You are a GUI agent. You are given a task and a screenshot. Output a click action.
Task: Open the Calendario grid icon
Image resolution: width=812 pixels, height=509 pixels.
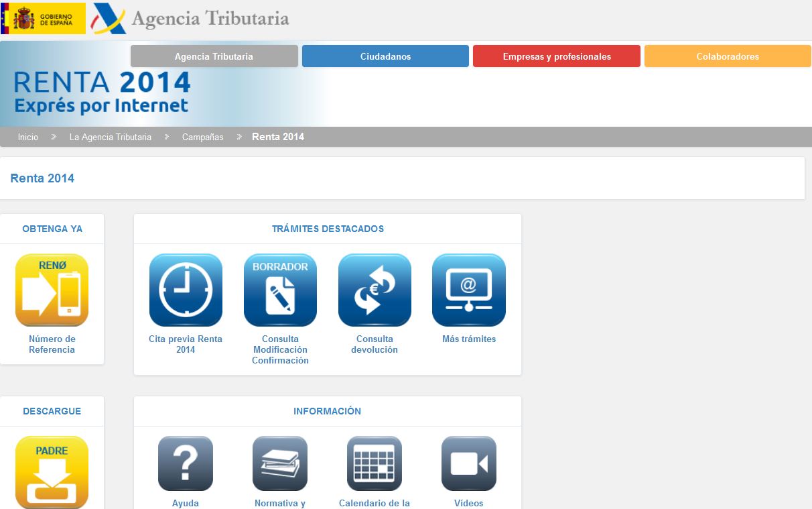(x=375, y=463)
